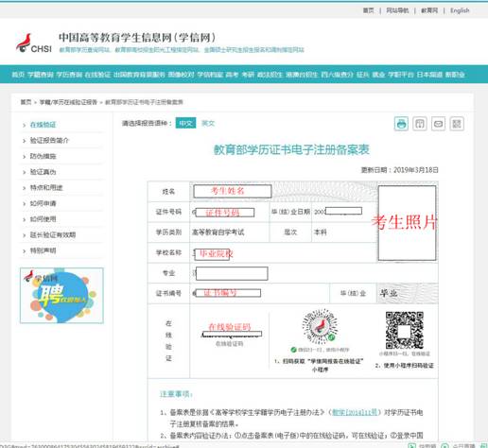The height and width of the screenshot is (448, 488).
Task: Click the 首页 breadcrumb link
Action: pos(26,102)
